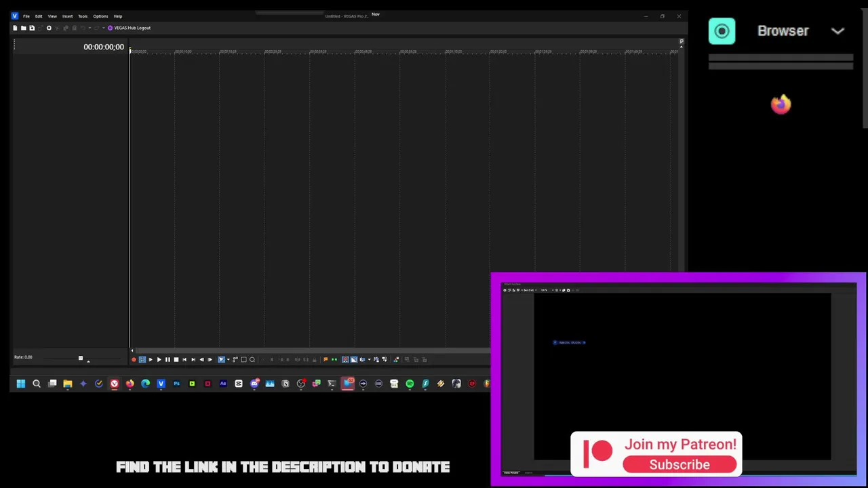Expand the Undo history dropdown arrow
Image resolution: width=868 pixels, height=488 pixels.
[x=90, y=28]
